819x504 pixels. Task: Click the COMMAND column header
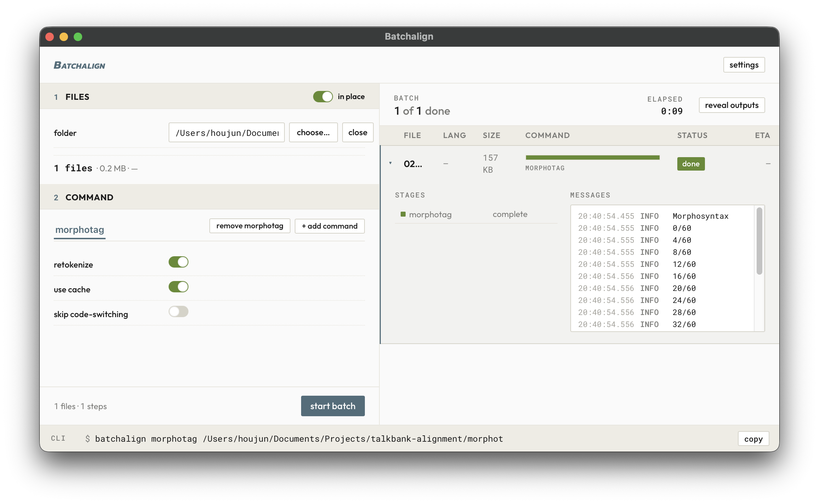click(x=547, y=135)
